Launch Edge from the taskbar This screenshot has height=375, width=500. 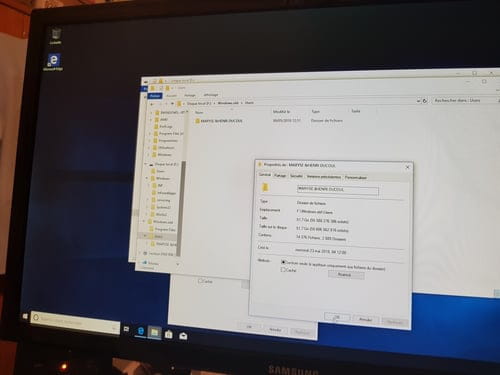tap(141, 331)
